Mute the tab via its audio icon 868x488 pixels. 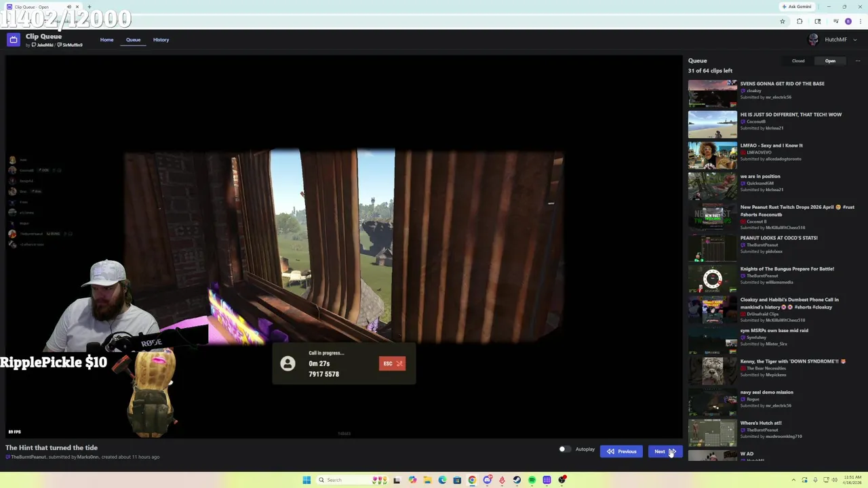(68, 7)
